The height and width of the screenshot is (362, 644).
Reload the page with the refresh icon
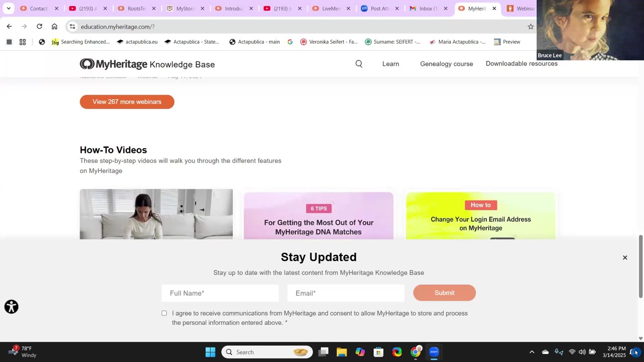pos(39,27)
